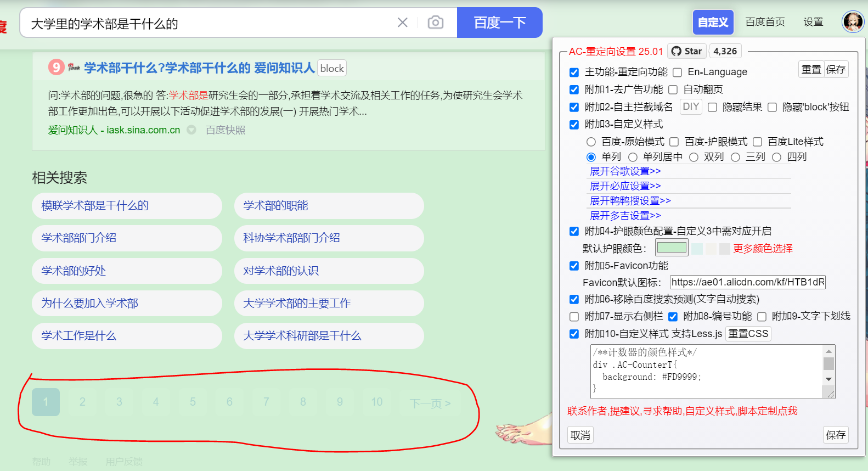Image resolution: width=868 pixels, height=471 pixels.
Task: Toggle 主功能-重定向功能 checkbox
Action: pyautogui.click(x=574, y=72)
